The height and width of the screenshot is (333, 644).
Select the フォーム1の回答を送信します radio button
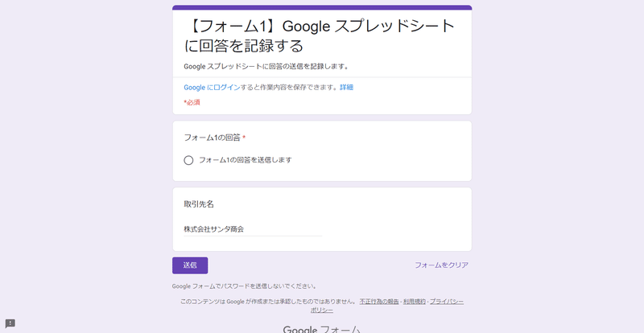(188, 160)
